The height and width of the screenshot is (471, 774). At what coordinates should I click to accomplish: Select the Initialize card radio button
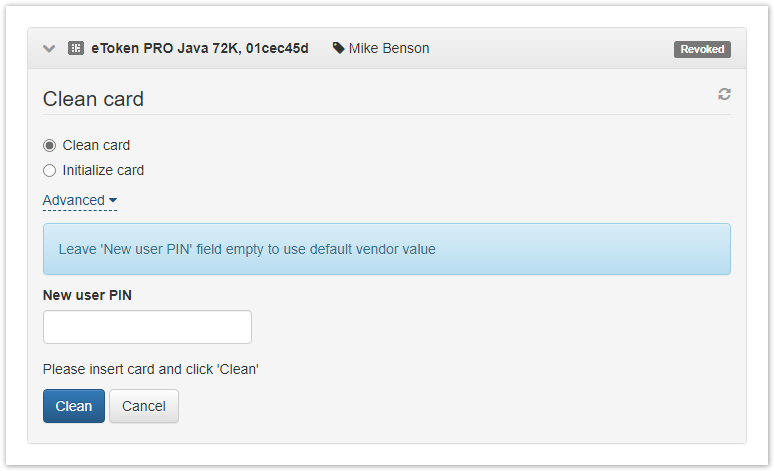click(x=49, y=171)
